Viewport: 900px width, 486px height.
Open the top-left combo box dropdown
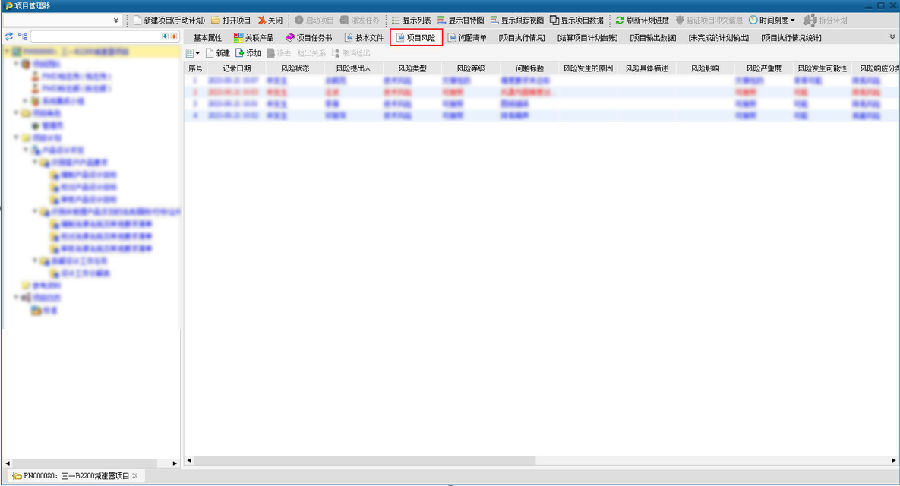point(116,20)
